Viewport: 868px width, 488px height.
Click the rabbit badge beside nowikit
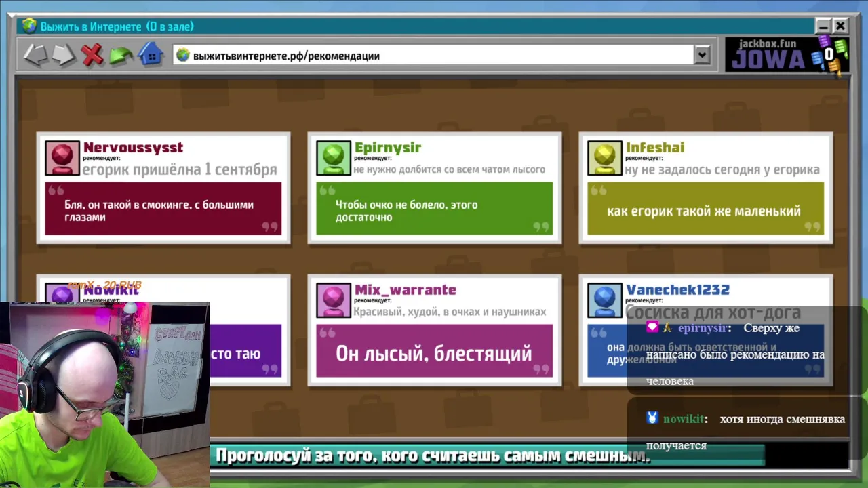(652, 418)
